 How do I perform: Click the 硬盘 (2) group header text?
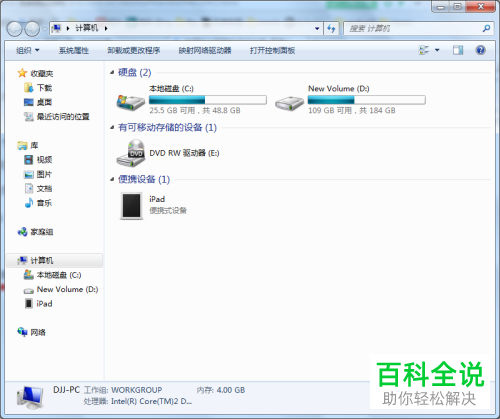pyautogui.click(x=135, y=72)
